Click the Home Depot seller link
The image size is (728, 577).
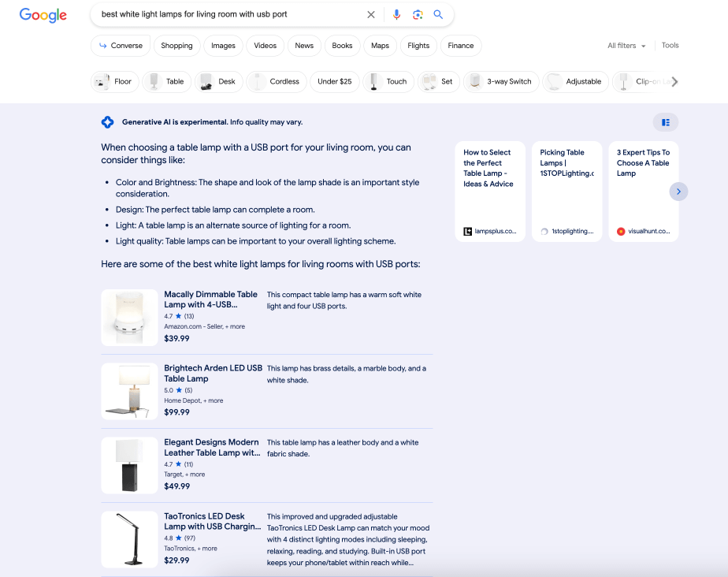tap(180, 400)
